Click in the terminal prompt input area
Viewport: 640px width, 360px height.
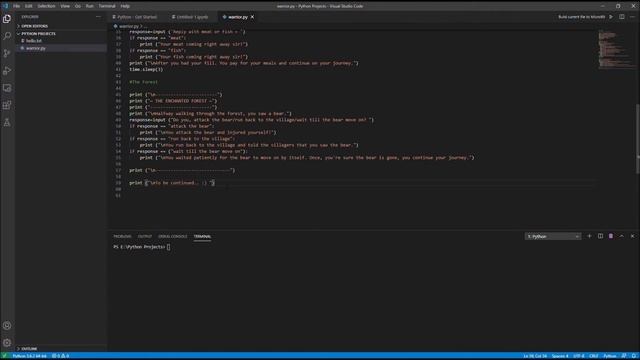[169, 247]
